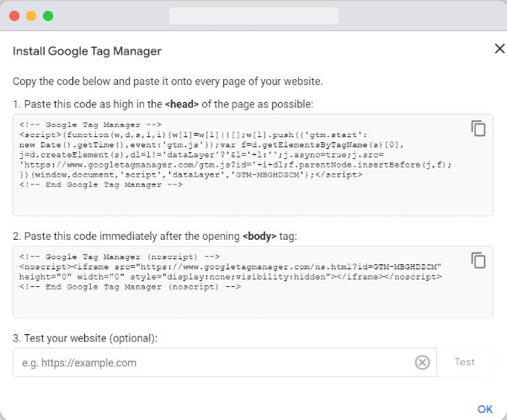The image size is (507, 420).
Task: Click '<!-- End Google Tag Manager -->' line in head code
Action: click(x=101, y=185)
